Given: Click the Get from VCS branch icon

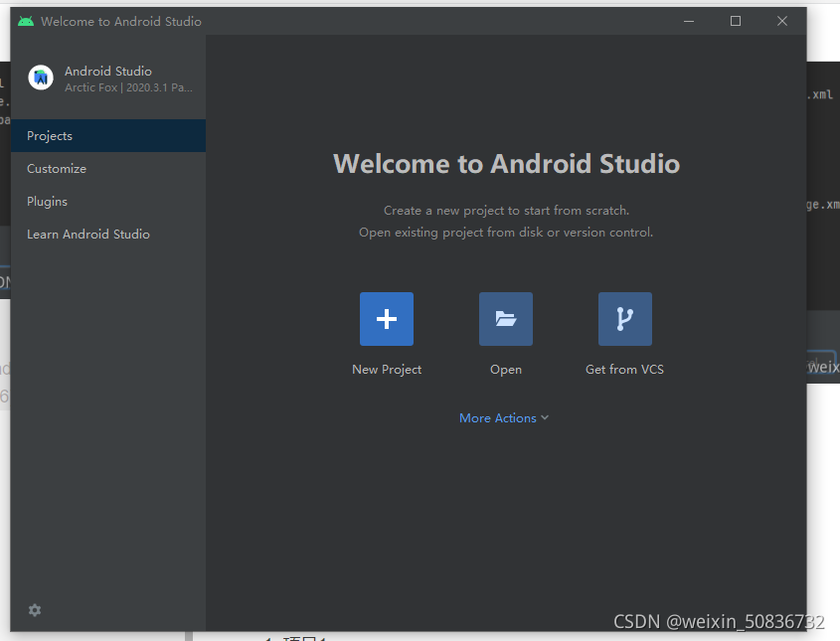Looking at the screenshot, I should [625, 319].
